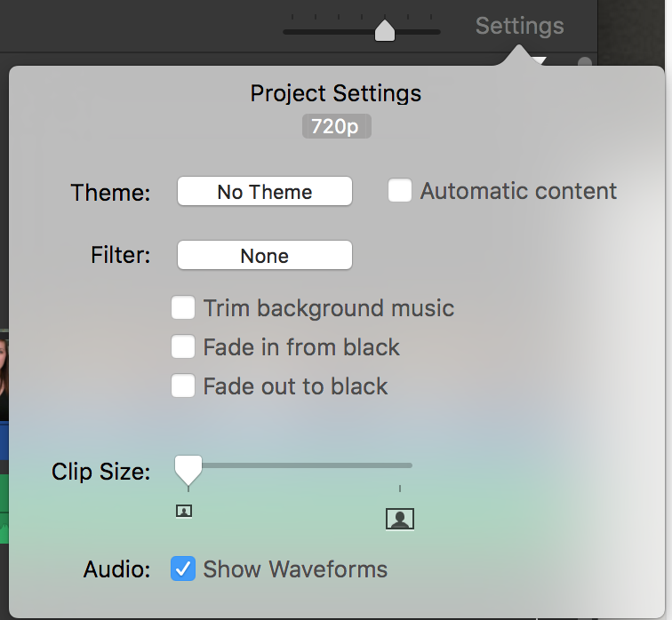
Task: Click the Project Settings title
Action: click(336, 93)
